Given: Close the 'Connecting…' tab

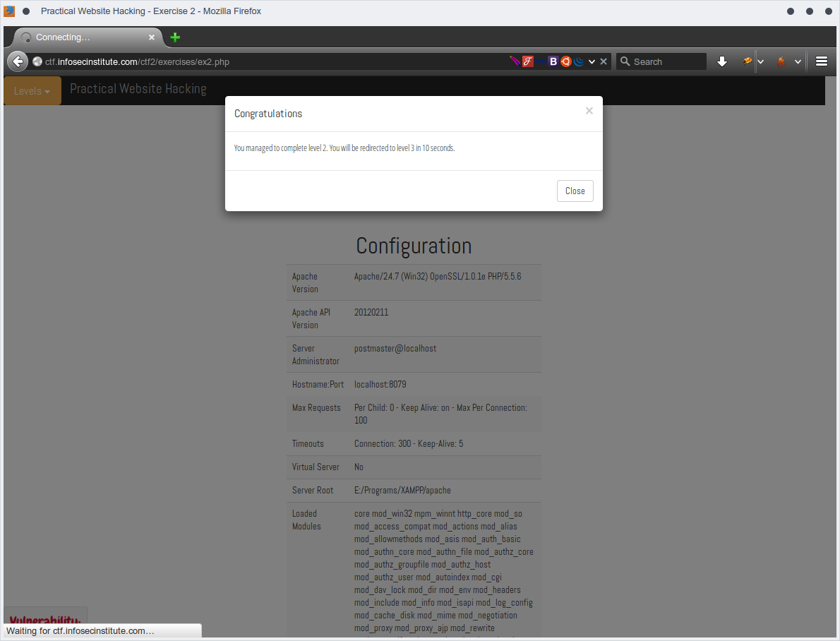Looking at the screenshot, I should [151, 37].
